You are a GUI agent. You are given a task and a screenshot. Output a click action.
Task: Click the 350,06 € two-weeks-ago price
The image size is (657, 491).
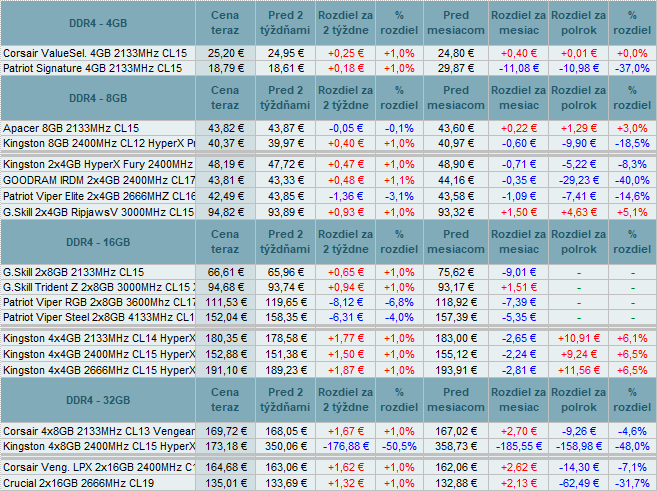285,446
